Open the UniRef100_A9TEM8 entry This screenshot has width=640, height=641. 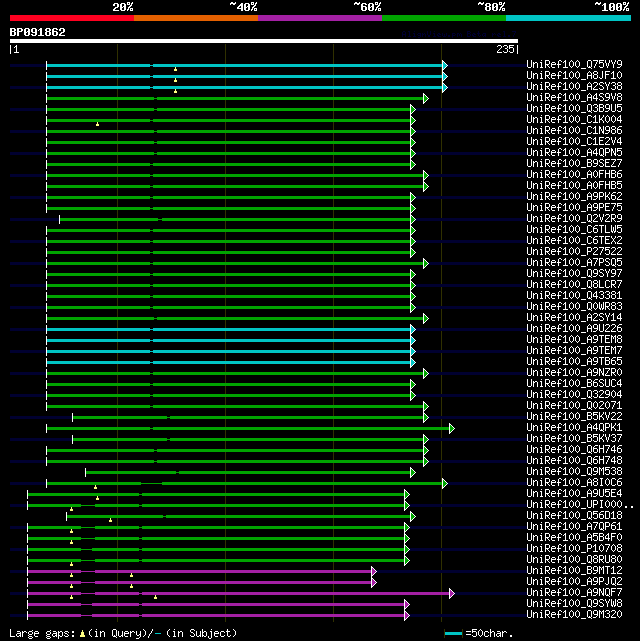click(x=574, y=340)
